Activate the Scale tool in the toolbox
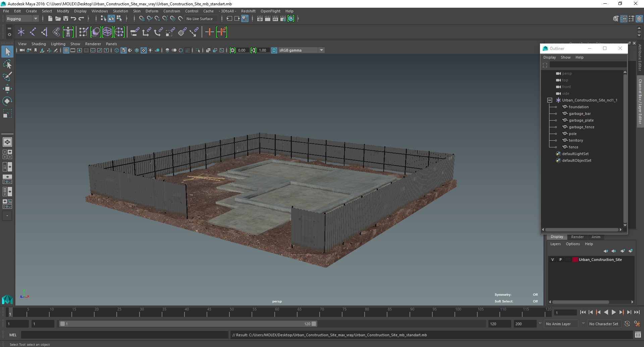Viewport: 644px width, 347px height. [x=7, y=114]
